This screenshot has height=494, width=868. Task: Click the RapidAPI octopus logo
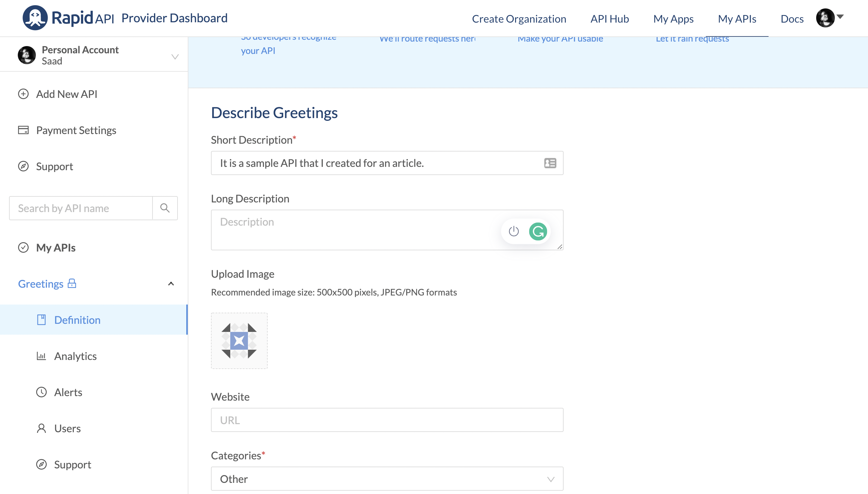click(35, 18)
